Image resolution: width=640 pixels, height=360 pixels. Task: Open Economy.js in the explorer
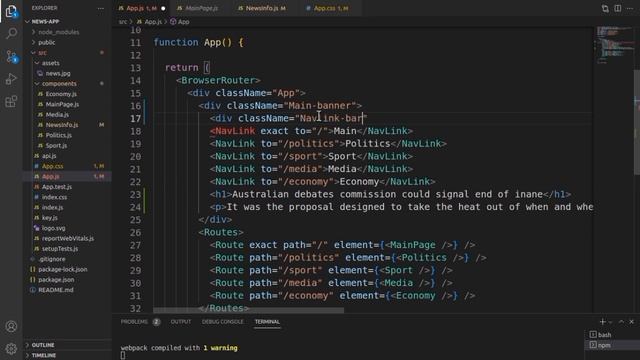61,94
